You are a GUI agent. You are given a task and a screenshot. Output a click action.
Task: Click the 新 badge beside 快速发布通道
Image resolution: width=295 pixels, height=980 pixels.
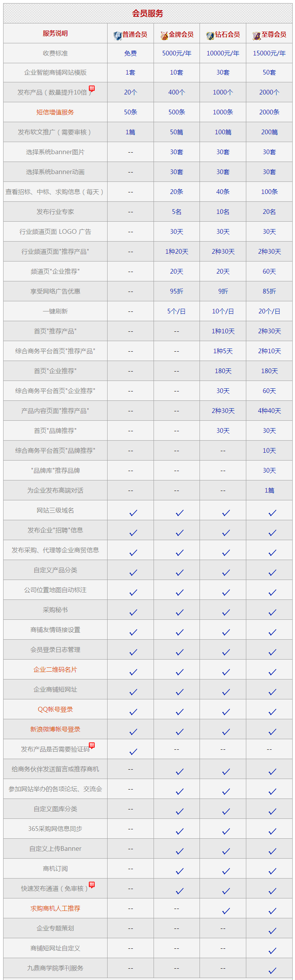[x=92, y=884]
